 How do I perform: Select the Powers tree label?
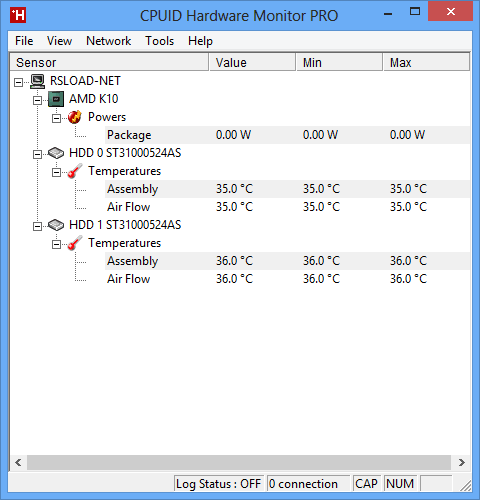107,117
